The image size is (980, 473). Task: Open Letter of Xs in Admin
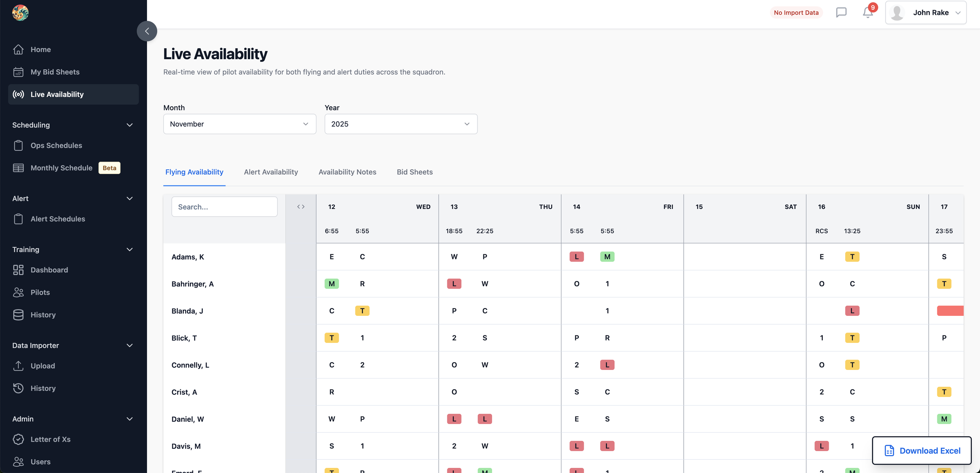click(50, 439)
